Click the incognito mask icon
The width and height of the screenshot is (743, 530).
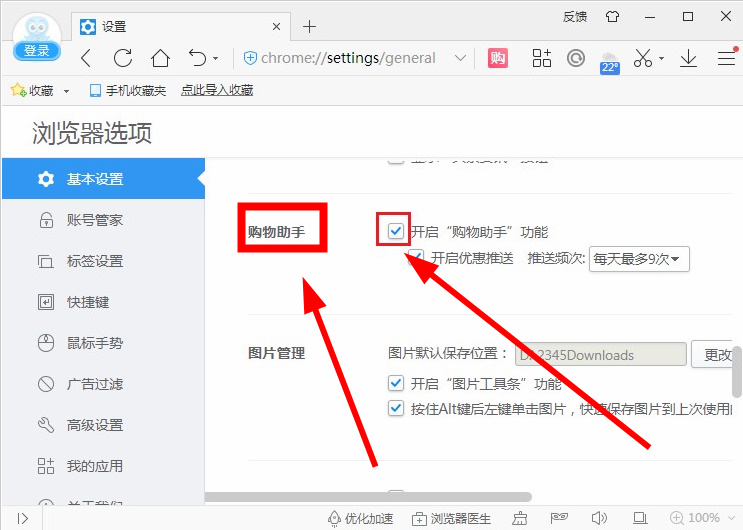point(559,518)
